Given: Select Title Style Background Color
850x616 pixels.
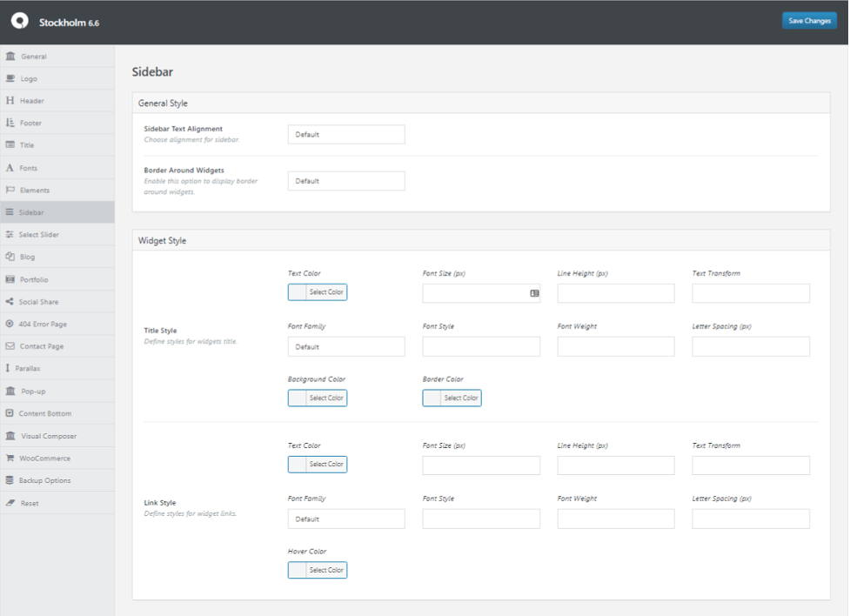Looking at the screenshot, I should (x=318, y=398).
